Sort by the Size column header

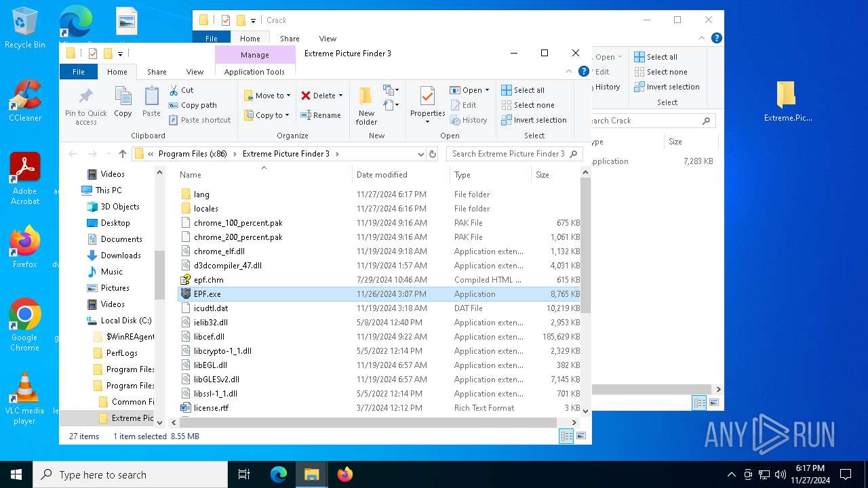[556, 175]
